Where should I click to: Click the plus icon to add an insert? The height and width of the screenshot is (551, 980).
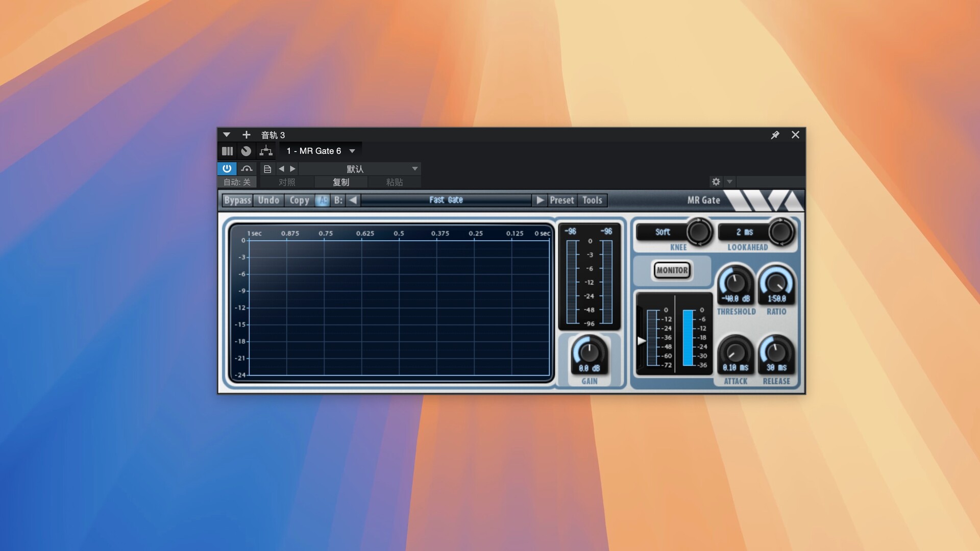tap(246, 135)
